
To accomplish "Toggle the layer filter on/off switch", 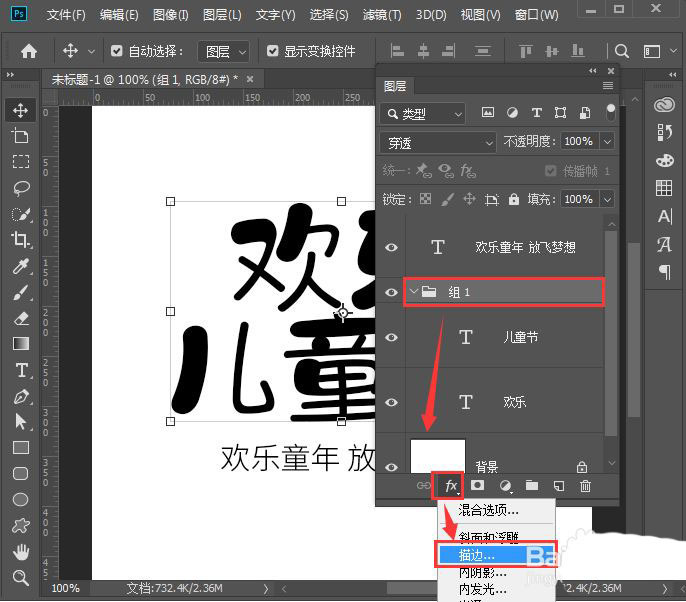I will point(610,113).
